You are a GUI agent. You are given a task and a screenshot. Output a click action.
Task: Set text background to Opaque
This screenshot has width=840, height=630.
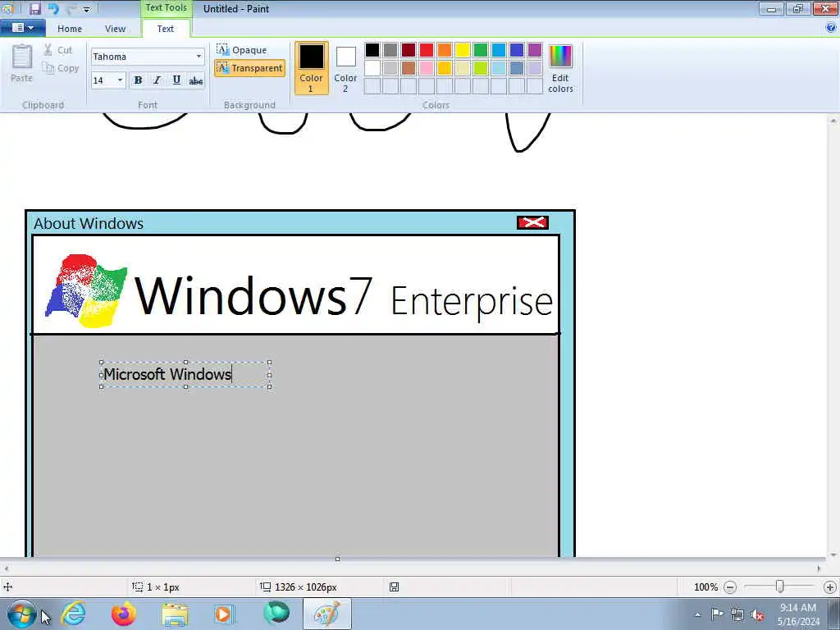click(242, 50)
